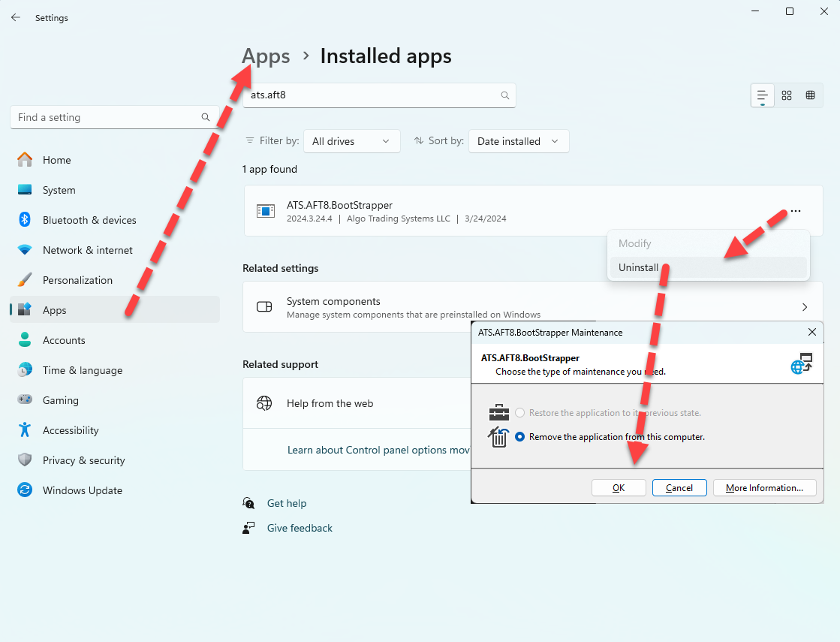The width and height of the screenshot is (840, 642).
Task: Click the apps search field containing ats.aft8
Action: [x=379, y=95]
